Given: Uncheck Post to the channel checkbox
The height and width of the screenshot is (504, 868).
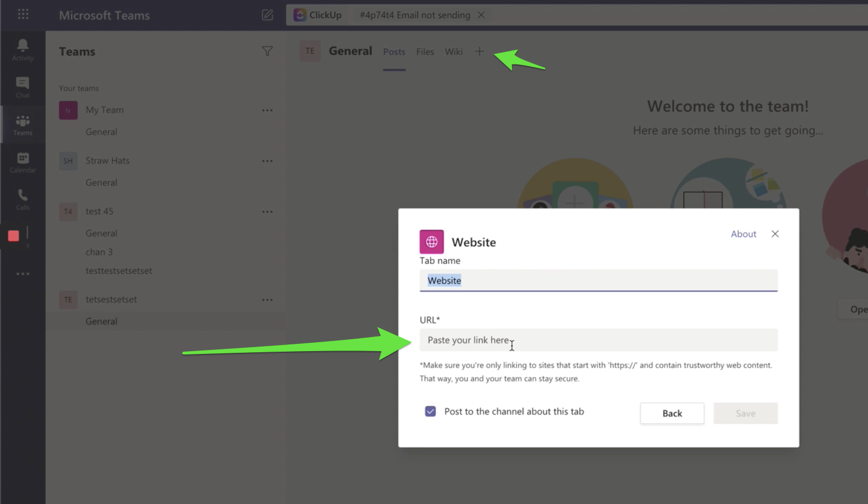Looking at the screenshot, I should click(x=430, y=412).
